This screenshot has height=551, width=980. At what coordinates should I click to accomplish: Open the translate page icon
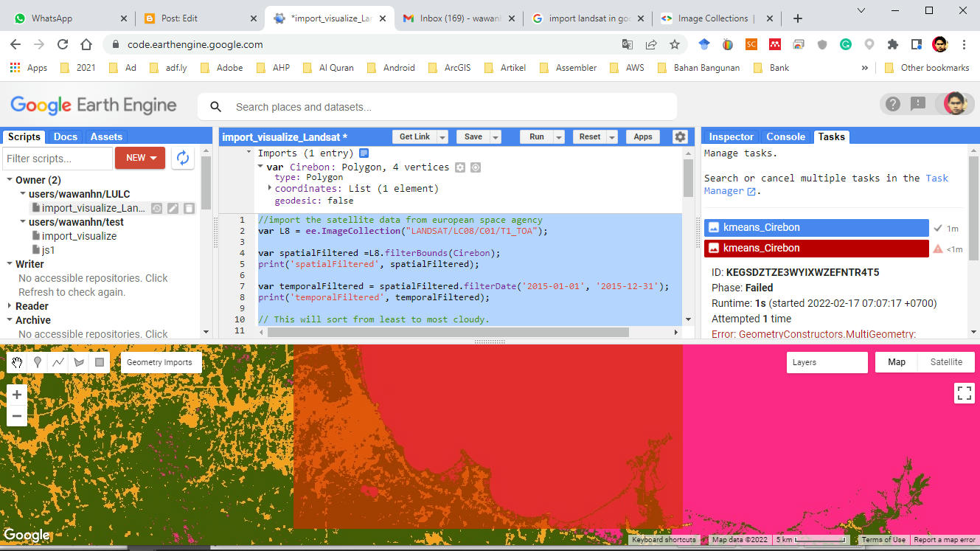point(628,44)
